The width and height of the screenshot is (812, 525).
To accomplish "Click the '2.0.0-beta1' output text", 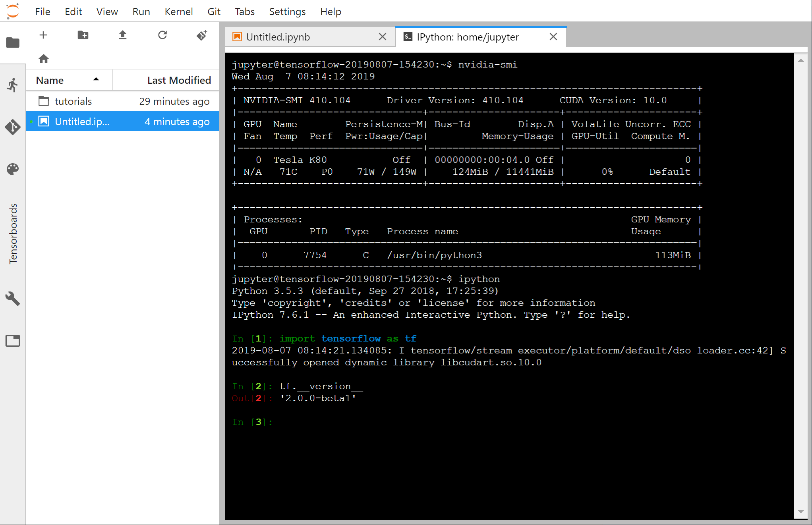I will pyautogui.click(x=318, y=398).
